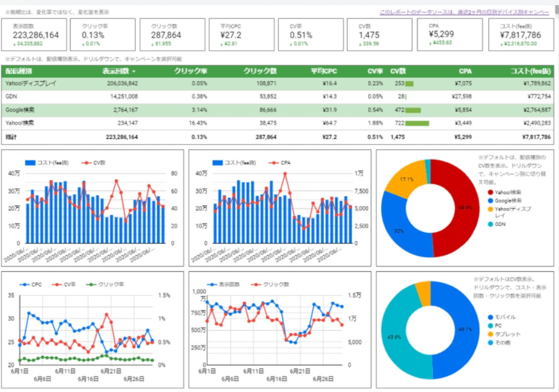Sort table by CV率 column header
The width and height of the screenshot is (559, 392).
point(375,71)
